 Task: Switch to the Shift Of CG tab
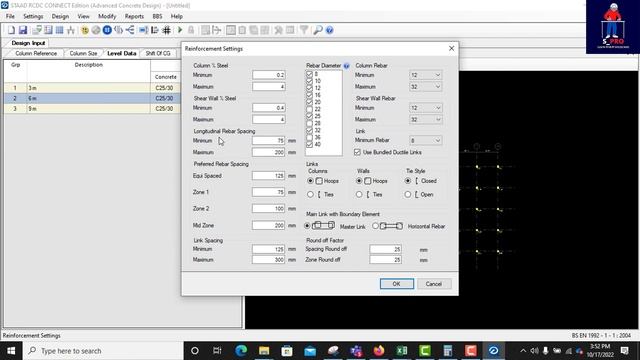point(158,53)
